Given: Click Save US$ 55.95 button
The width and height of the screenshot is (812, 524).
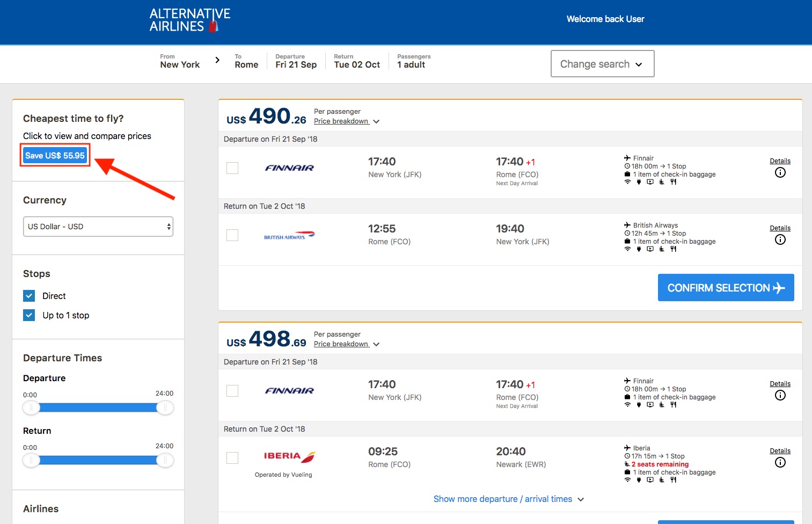Looking at the screenshot, I should point(55,156).
